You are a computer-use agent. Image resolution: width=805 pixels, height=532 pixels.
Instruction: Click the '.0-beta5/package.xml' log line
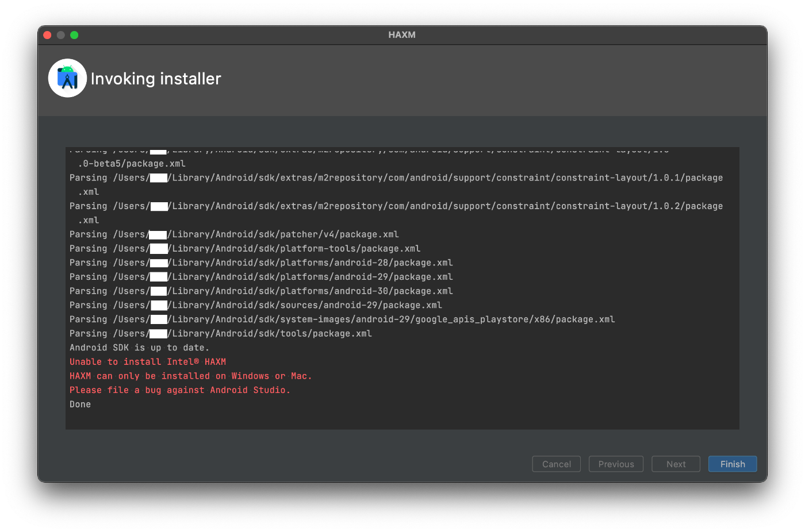coord(132,164)
